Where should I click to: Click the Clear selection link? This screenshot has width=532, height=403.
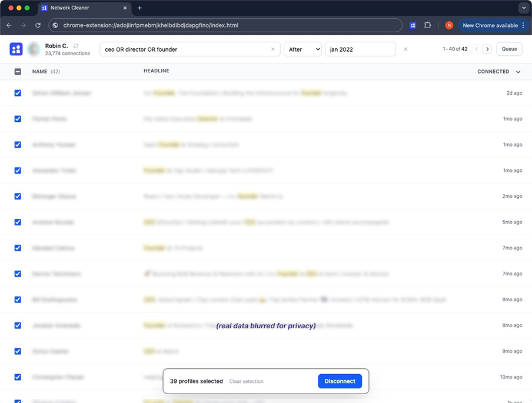point(246,381)
